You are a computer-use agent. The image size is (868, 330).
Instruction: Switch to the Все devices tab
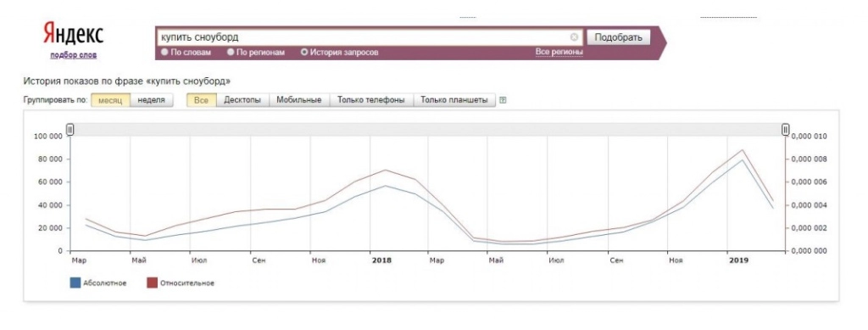[202, 100]
